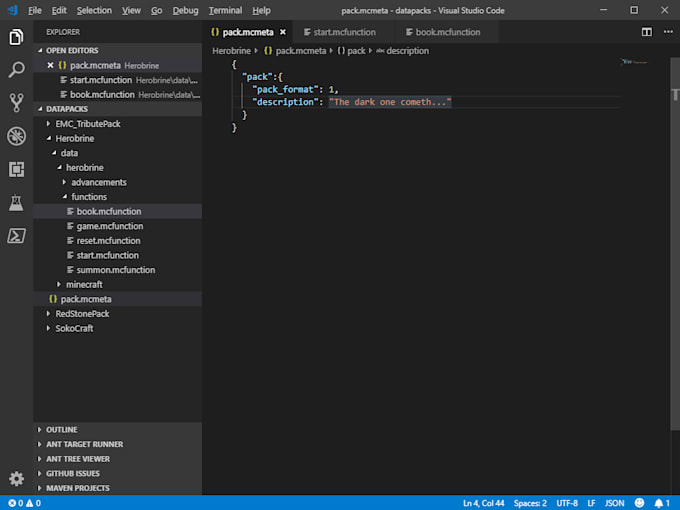Click the description breadcrumb item
This screenshot has width=680, height=510.
[x=406, y=51]
